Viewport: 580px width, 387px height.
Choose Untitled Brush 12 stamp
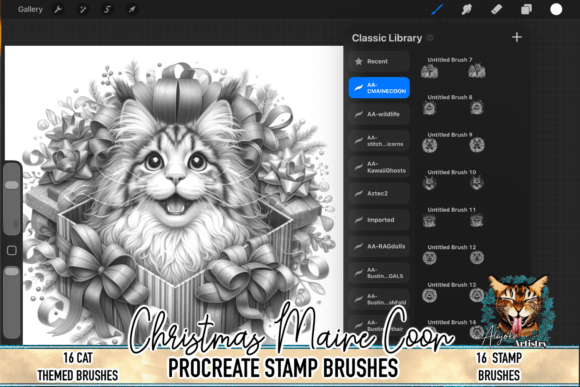click(453, 255)
